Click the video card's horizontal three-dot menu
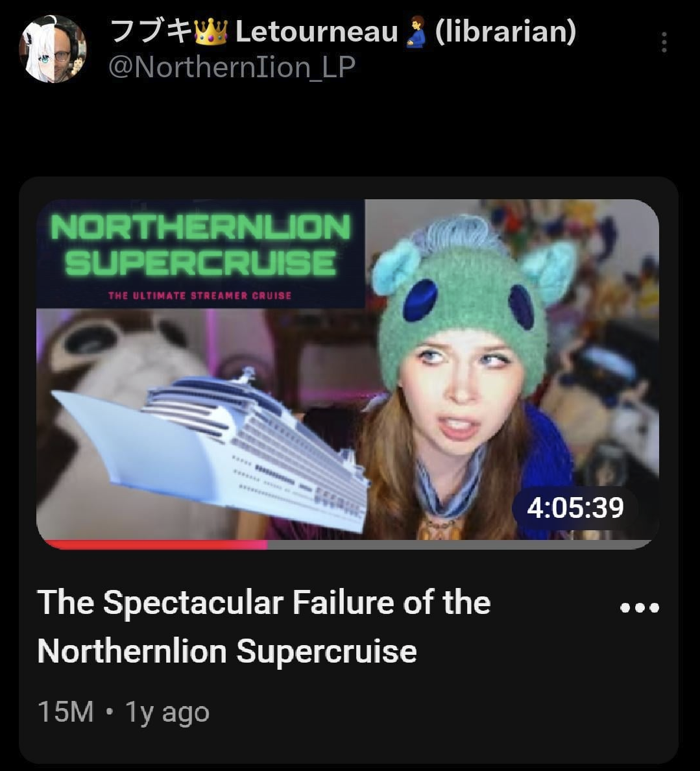Image resolution: width=700 pixels, height=771 pixels. [x=639, y=608]
